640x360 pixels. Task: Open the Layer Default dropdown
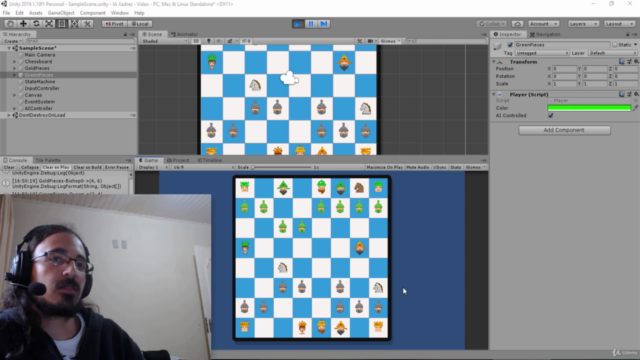click(x=612, y=53)
